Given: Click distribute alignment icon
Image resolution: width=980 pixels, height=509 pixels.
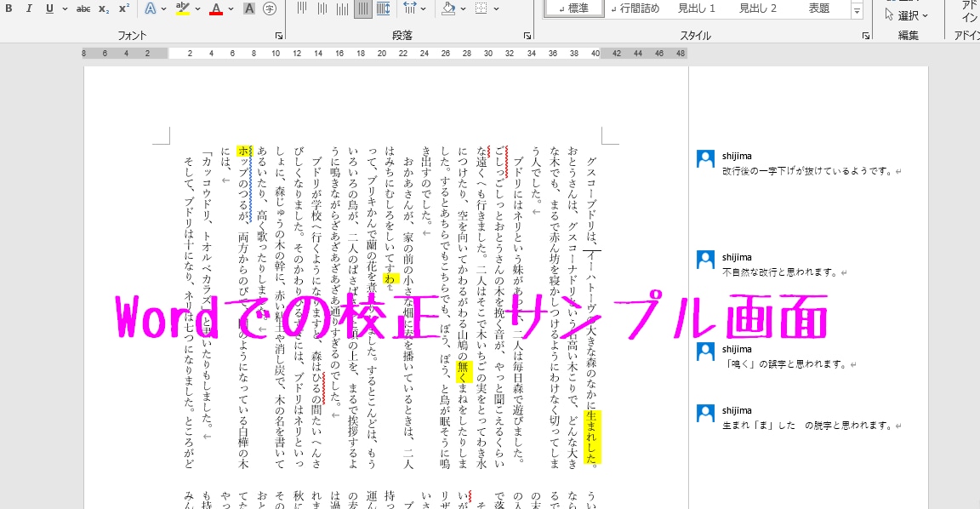Looking at the screenshot, I should tap(383, 9).
